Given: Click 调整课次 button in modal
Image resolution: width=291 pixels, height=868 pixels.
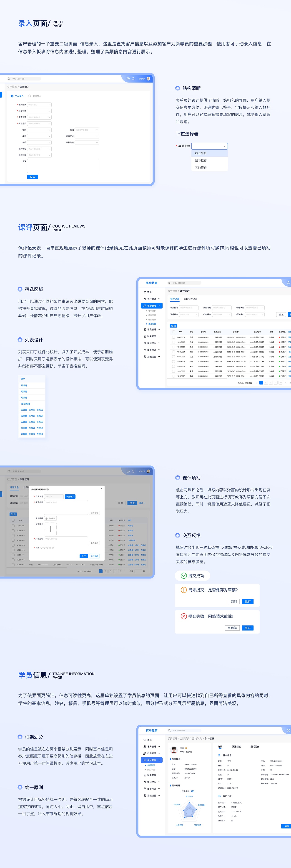Looking at the screenshot, I should coord(70,496).
